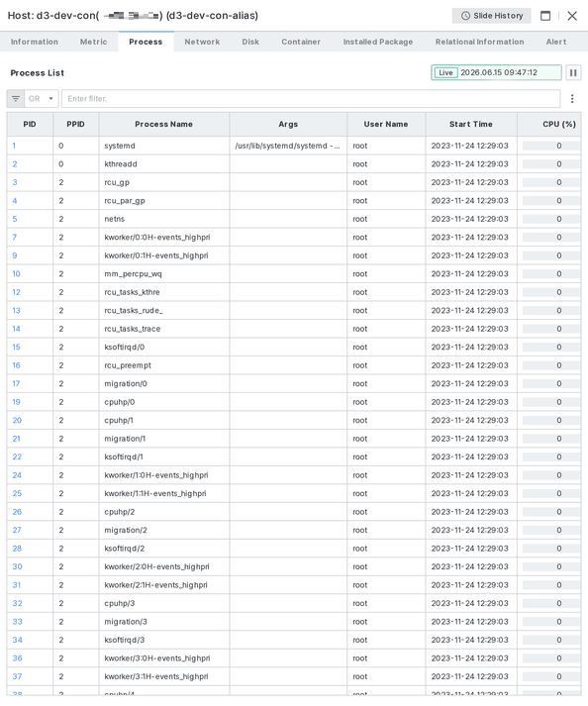Sort by the Start Time column header
Screen dimensions: 588x706
[471, 125]
